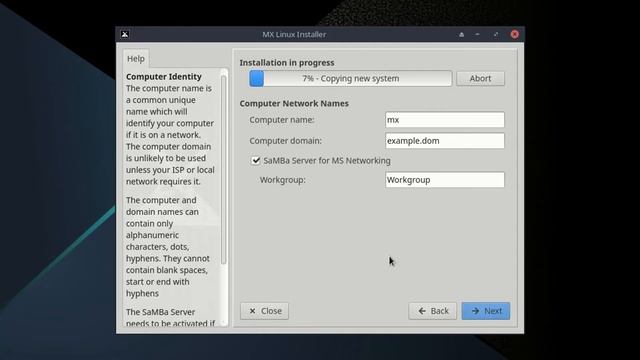Screen dimensions: 640x360
Task: Minimize the MX Linux Installer window
Action: click(x=477, y=35)
